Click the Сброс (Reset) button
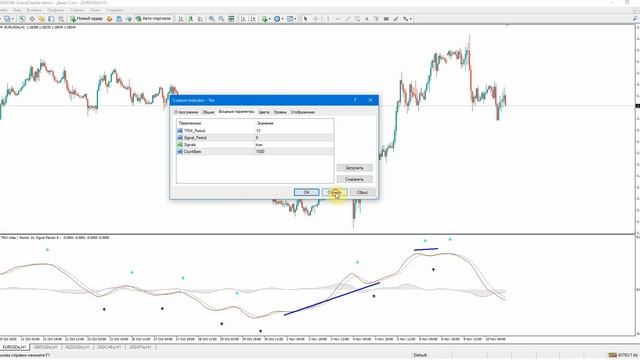The height and width of the screenshot is (360, 640). 362,192
